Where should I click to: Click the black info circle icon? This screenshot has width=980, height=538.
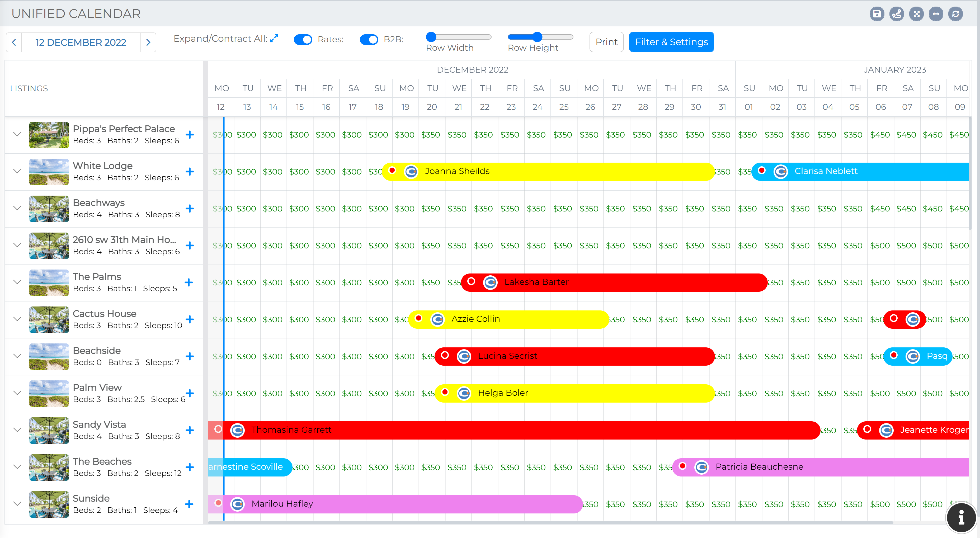pos(961,517)
